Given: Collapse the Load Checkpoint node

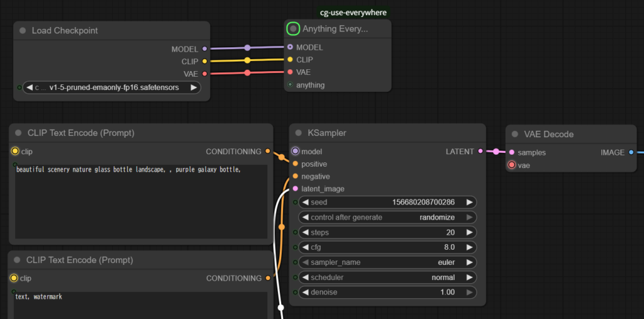Looking at the screenshot, I should (x=23, y=31).
